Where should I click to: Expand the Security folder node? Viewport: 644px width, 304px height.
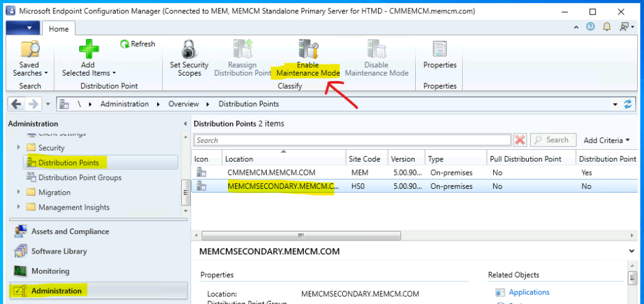tap(18, 147)
